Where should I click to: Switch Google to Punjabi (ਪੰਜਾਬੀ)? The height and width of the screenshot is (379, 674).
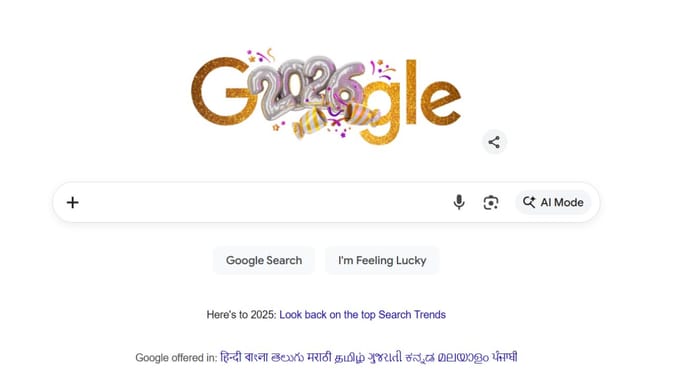[505, 357]
